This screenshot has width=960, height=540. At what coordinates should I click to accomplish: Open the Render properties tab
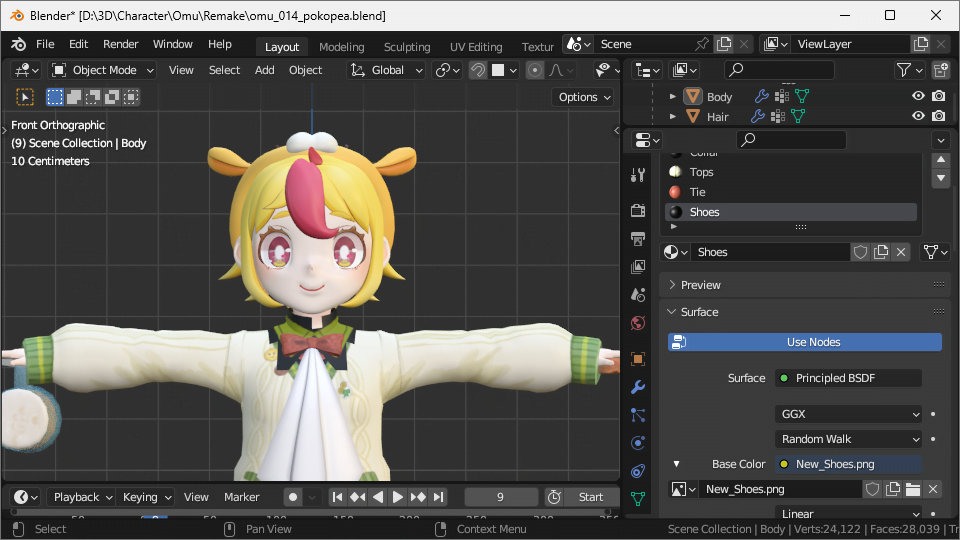point(638,210)
